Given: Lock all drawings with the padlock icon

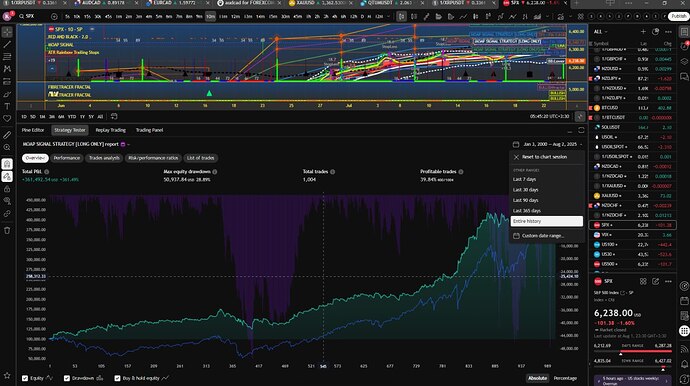Looking at the screenshot, I should click(7, 189).
